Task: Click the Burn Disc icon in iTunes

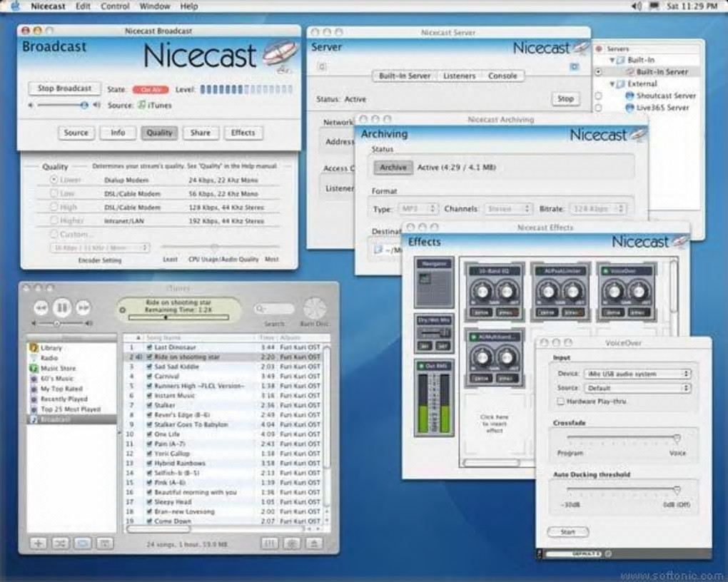Action: 314,309
